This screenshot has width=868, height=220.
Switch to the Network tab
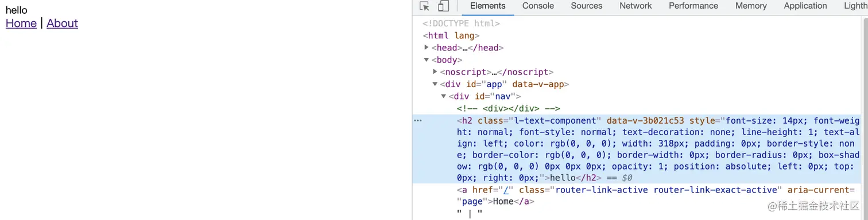(x=635, y=6)
